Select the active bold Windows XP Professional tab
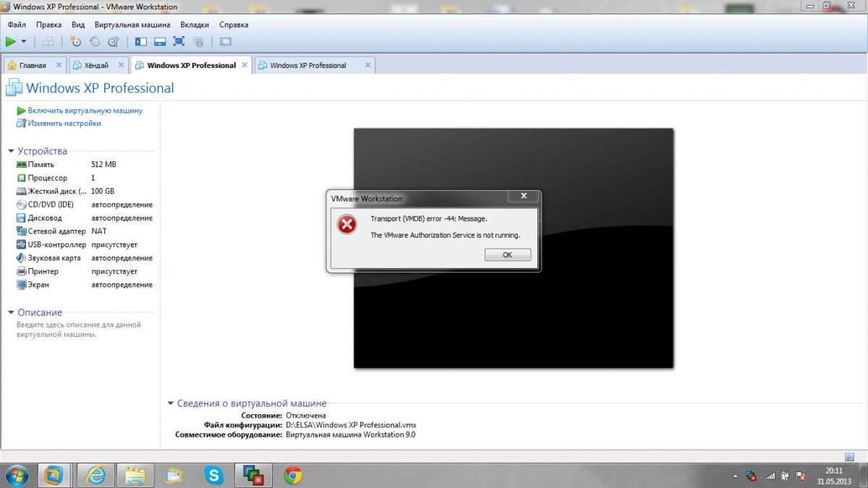 (191, 65)
